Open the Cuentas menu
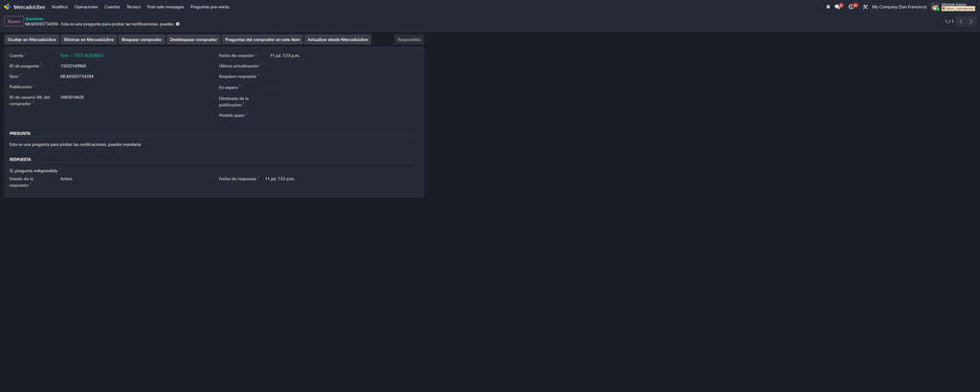 point(113,7)
